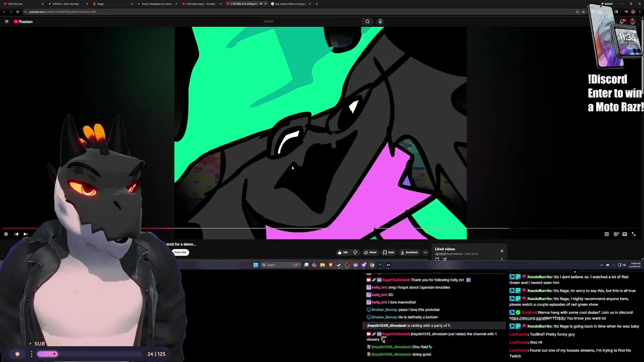
Task: Start voice search with the microphone icon
Action: (x=380, y=22)
